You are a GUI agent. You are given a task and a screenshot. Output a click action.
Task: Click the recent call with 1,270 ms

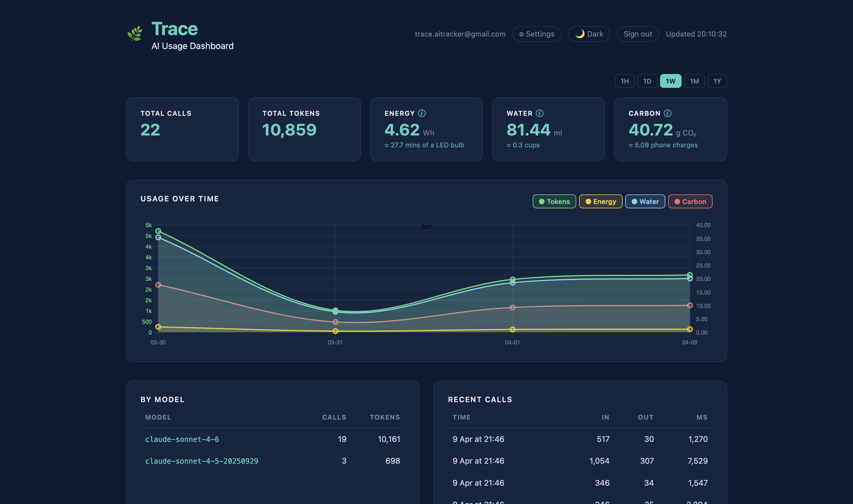tap(580, 439)
